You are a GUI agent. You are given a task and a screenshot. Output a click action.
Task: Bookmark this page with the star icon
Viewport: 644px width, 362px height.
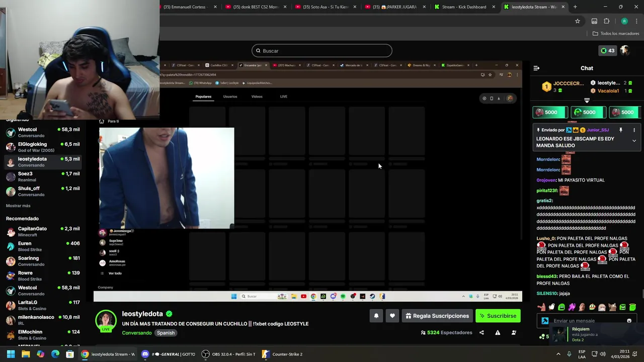pyautogui.click(x=578, y=21)
